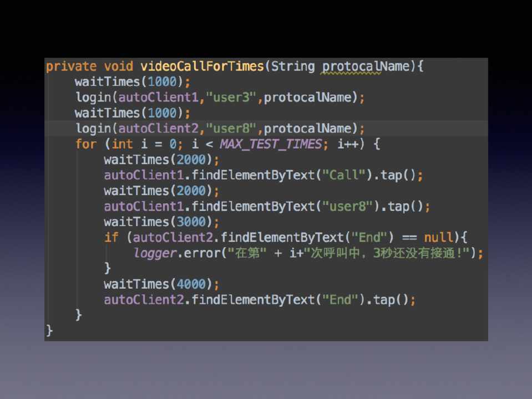Click the "Call" string literal
Image resolution: width=532 pixels, height=399 pixels.
click(347, 175)
